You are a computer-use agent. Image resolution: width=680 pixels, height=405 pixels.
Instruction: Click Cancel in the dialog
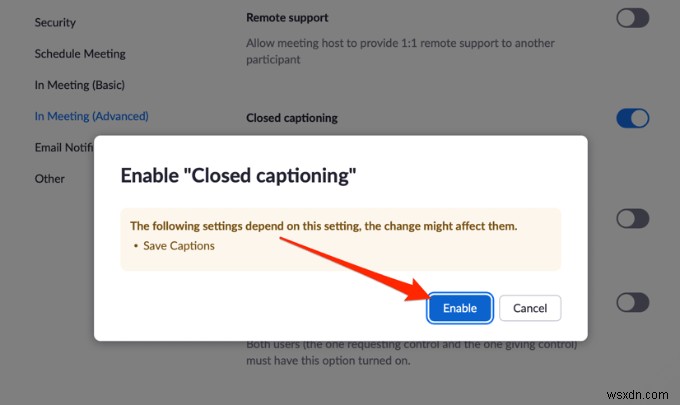click(530, 308)
